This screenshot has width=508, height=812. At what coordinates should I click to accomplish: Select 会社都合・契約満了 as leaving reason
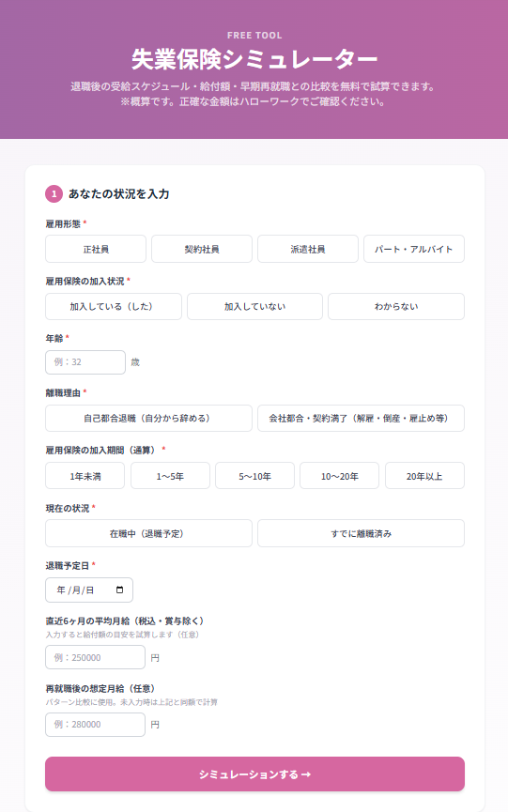click(361, 418)
